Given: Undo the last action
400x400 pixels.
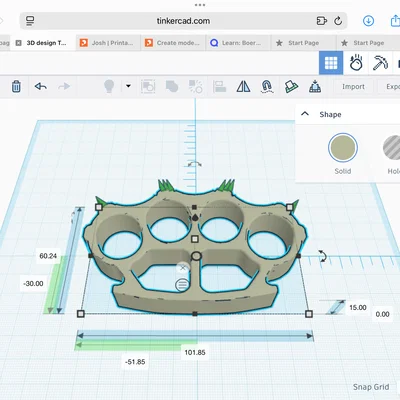Looking at the screenshot, I should (x=40, y=86).
